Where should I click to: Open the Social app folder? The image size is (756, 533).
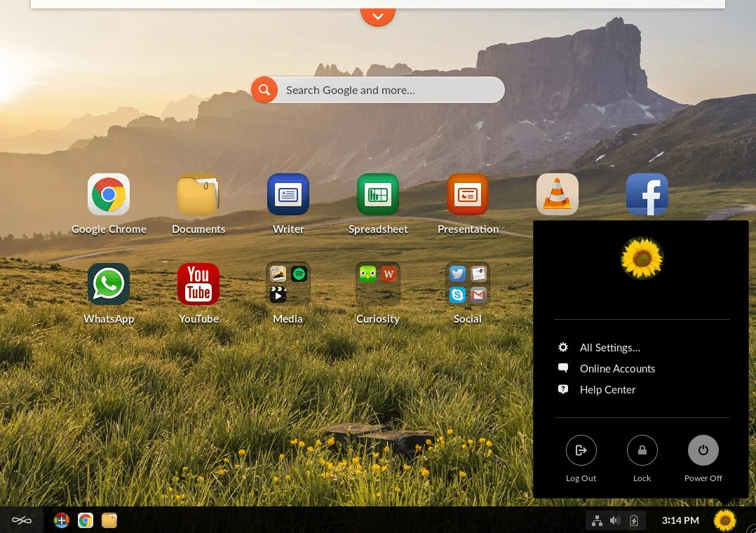pos(468,284)
